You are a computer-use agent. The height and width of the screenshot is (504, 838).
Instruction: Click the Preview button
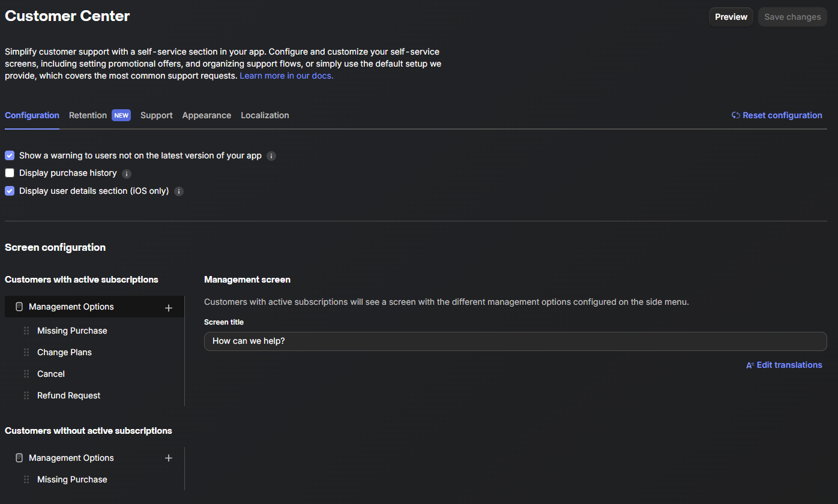pyautogui.click(x=731, y=16)
